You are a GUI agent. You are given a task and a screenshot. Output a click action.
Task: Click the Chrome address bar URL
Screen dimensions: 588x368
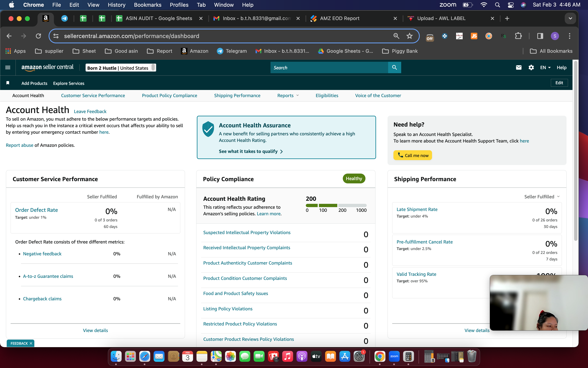[132, 36]
